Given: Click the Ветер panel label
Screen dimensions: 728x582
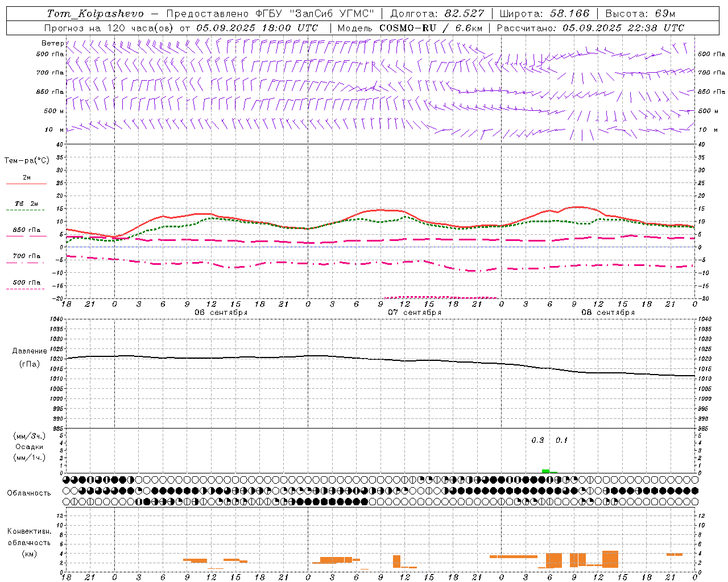Looking at the screenshot, I should coord(52,43).
